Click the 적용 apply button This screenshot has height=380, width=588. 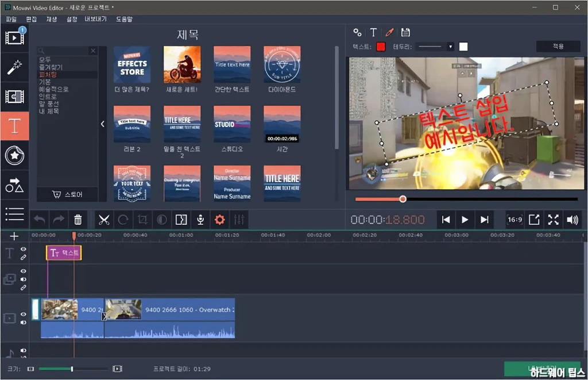(558, 46)
